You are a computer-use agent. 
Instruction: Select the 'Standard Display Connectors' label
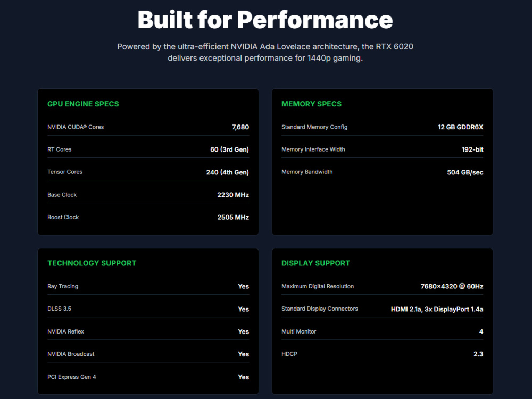click(320, 309)
